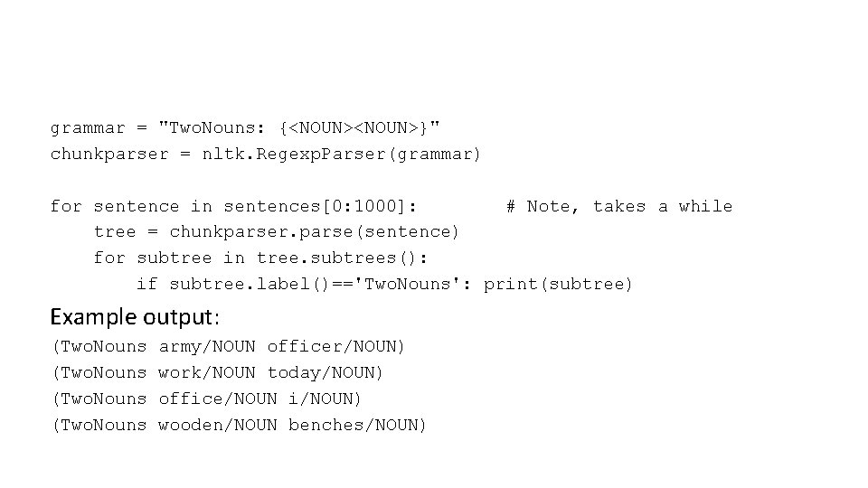Click the 'for subtree in tree.subtrees()' line
Viewport: 868px width, 488px height.
click(260, 258)
